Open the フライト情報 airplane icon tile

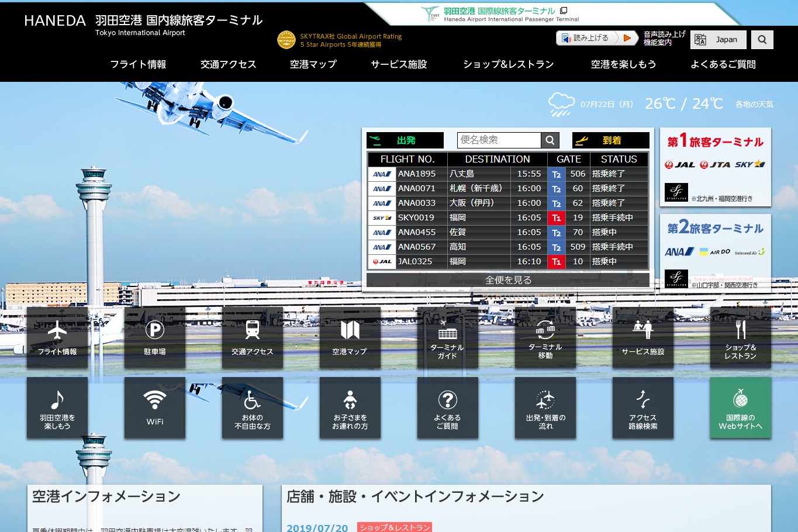tap(57, 338)
